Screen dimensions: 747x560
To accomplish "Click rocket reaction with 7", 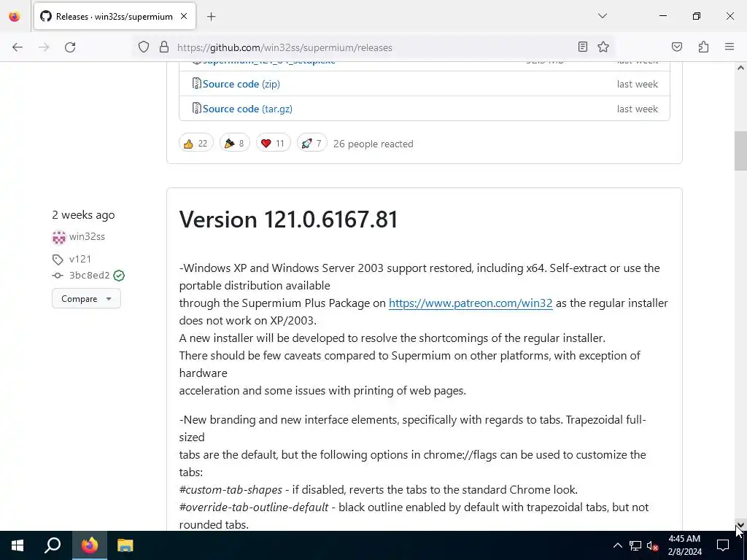I will coord(311,143).
